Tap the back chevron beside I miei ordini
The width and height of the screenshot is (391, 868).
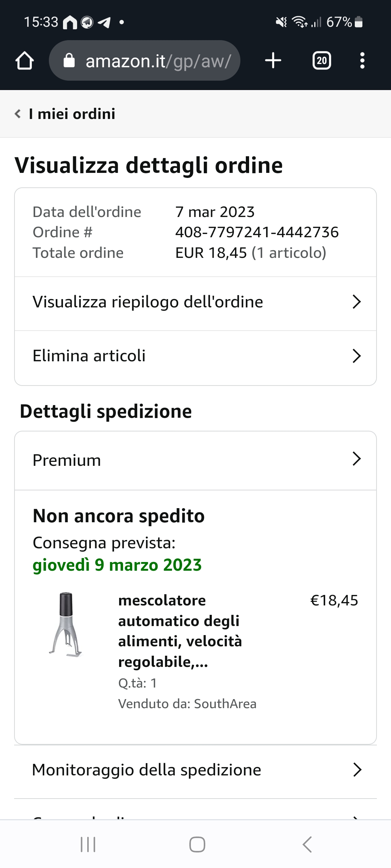18,114
